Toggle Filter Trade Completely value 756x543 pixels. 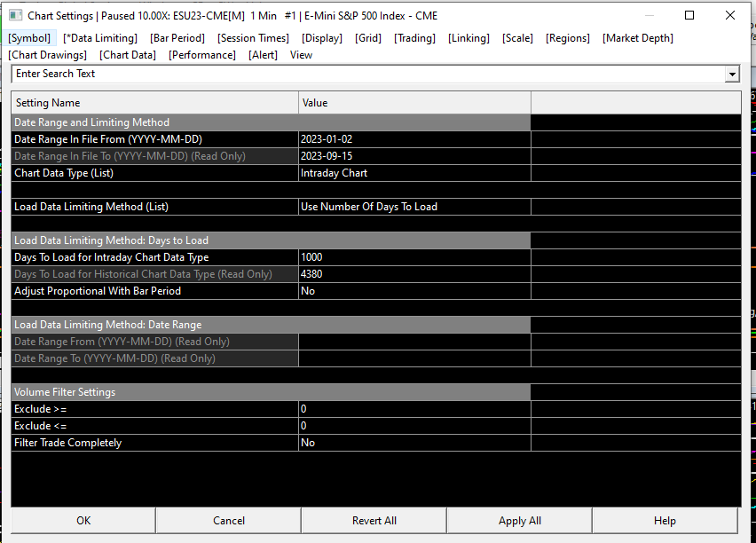(414, 443)
